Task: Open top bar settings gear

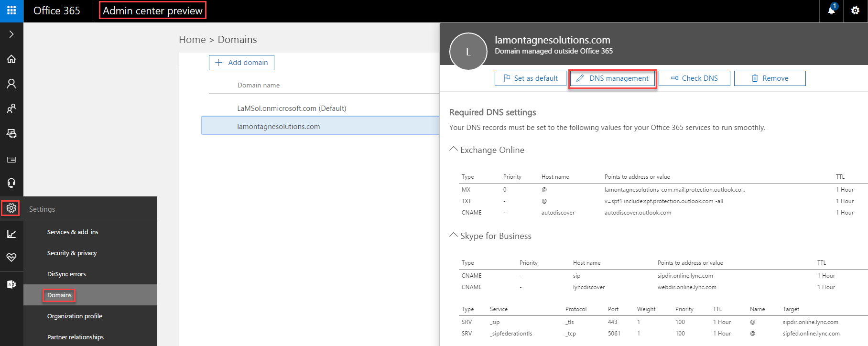Action: 855,11
